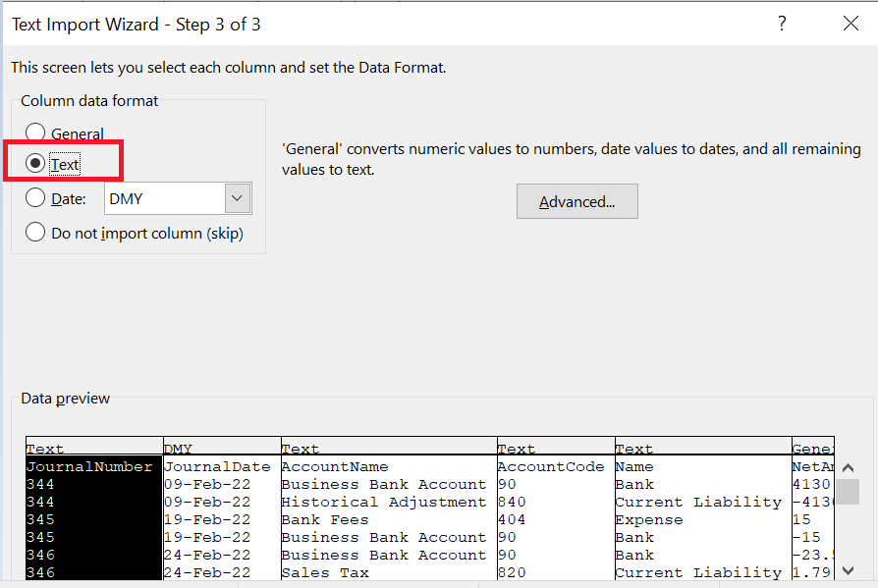The width and height of the screenshot is (878, 588).
Task: Choose Do not import column (skip)
Action: pyautogui.click(x=135, y=233)
